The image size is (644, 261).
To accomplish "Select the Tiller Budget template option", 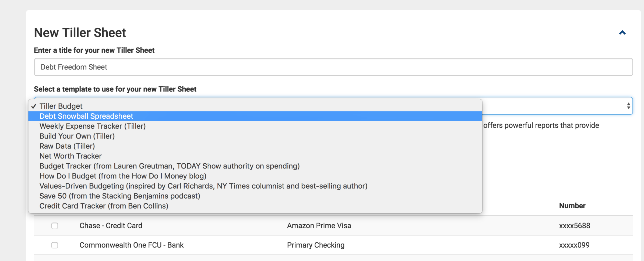I will 61,106.
